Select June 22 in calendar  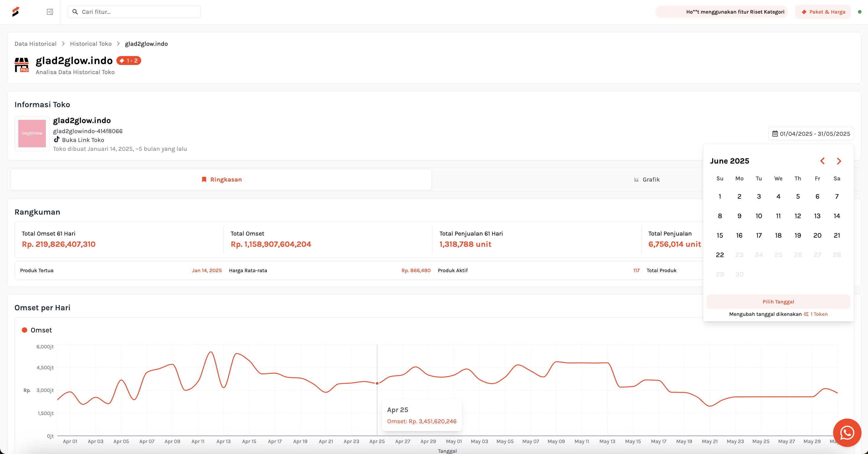pyautogui.click(x=720, y=255)
